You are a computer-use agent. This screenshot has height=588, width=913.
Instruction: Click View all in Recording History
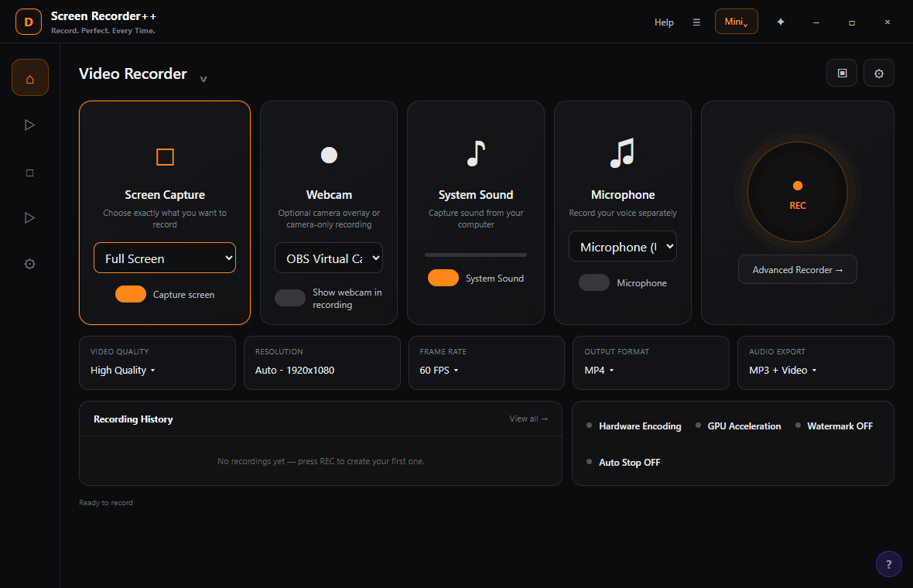pyautogui.click(x=528, y=419)
